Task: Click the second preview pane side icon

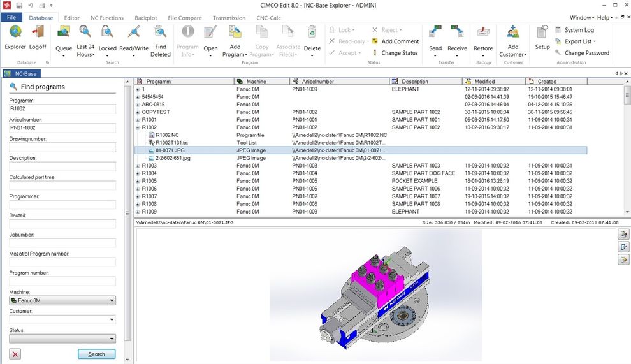Action: coord(623,247)
